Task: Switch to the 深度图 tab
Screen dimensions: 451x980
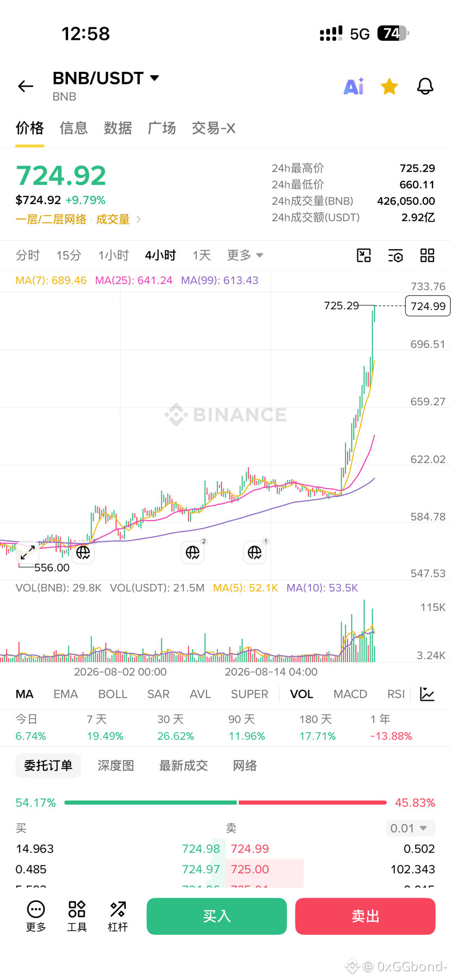Action: (x=116, y=765)
